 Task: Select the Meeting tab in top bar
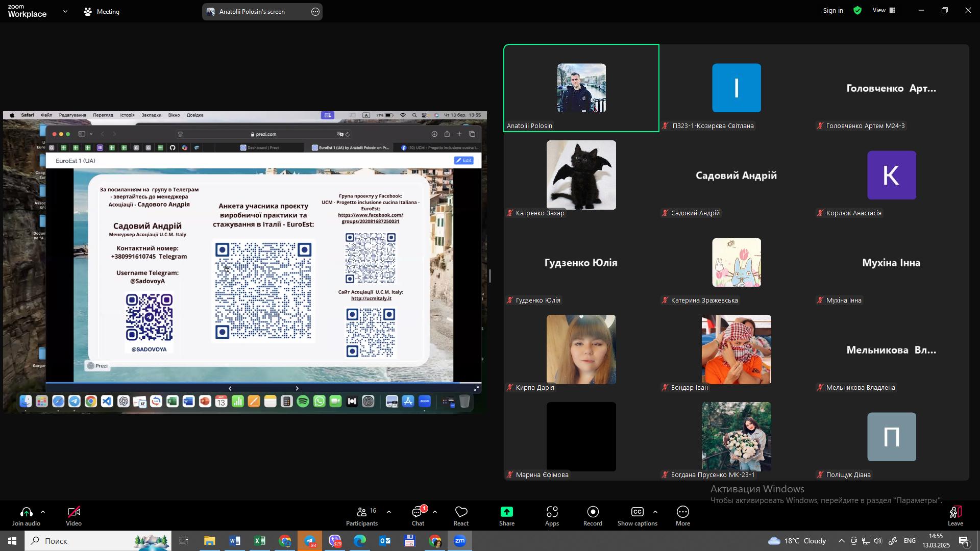[x=102, y=11]
